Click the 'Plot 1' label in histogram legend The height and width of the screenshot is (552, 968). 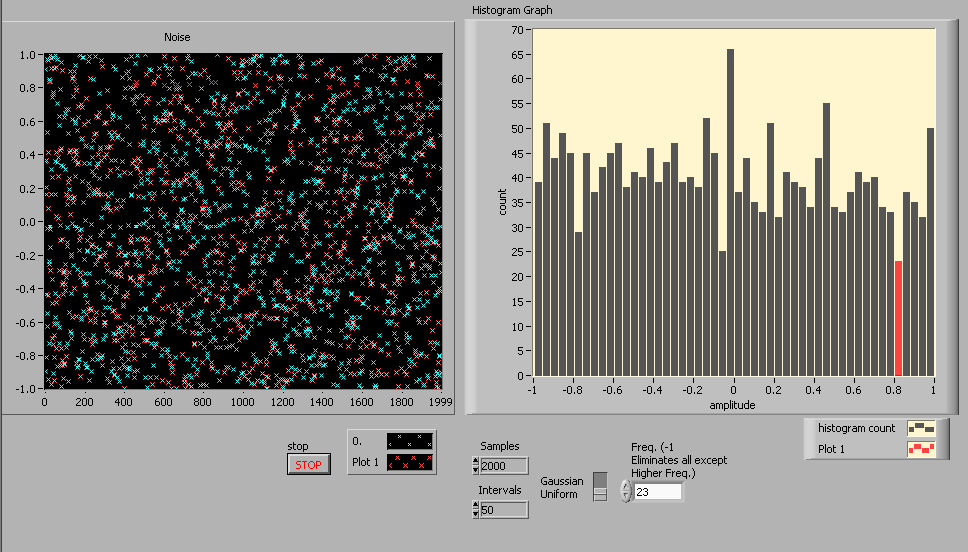tap(832, 449)
